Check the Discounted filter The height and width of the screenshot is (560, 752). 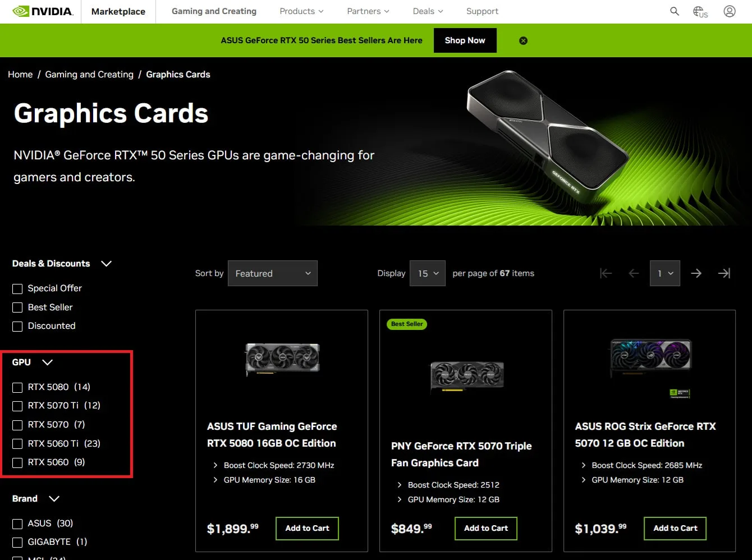click(x=17, y=326)
